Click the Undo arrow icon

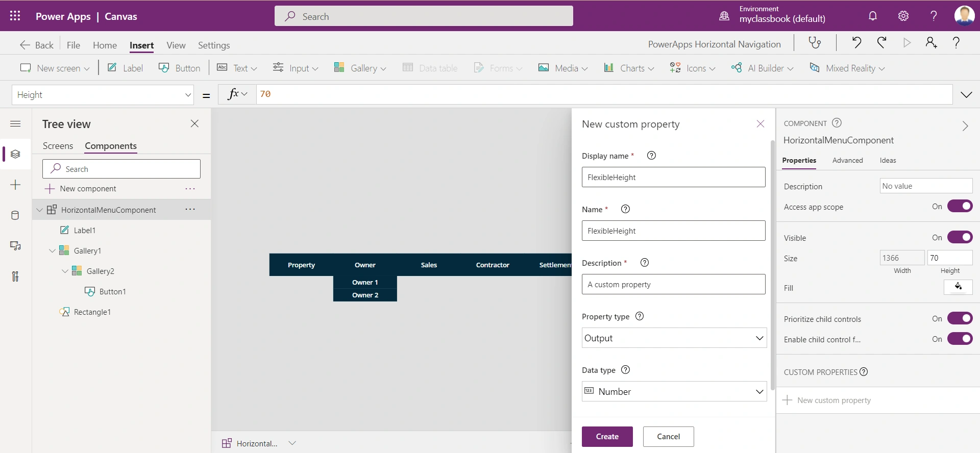[x=856, y=43]
